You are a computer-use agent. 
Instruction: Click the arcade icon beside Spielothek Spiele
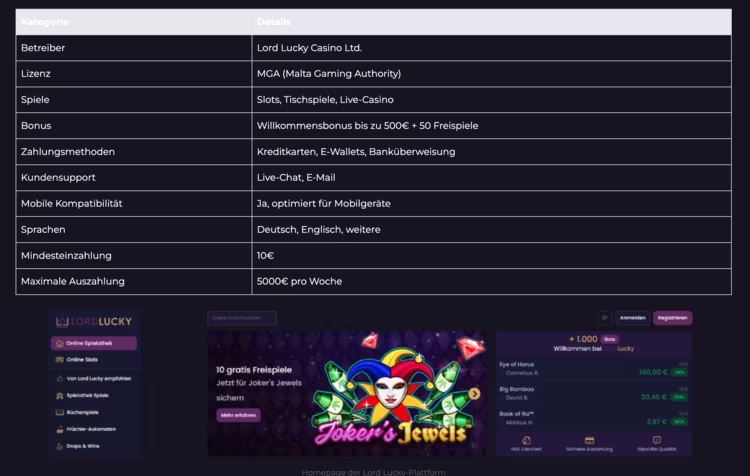59,396
